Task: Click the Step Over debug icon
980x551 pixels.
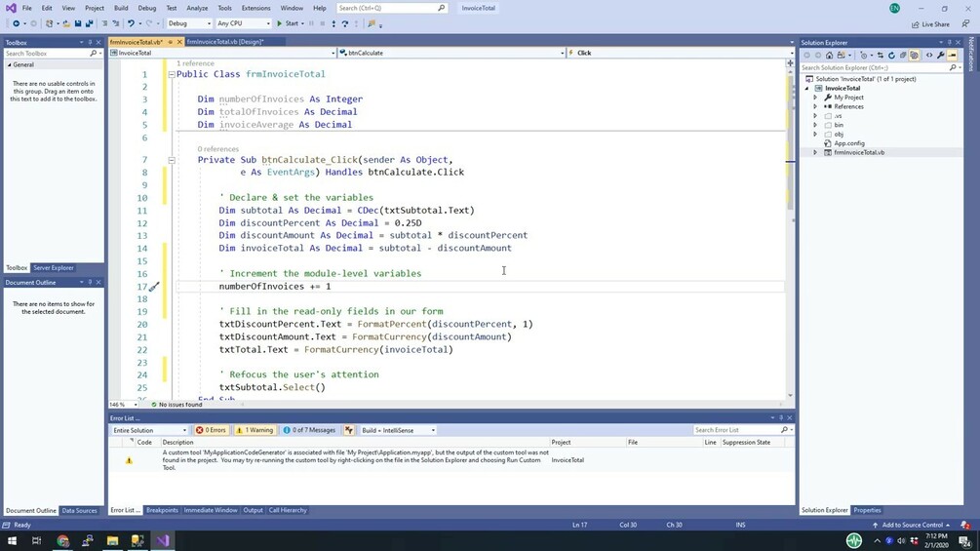Action: pos(345,23)
